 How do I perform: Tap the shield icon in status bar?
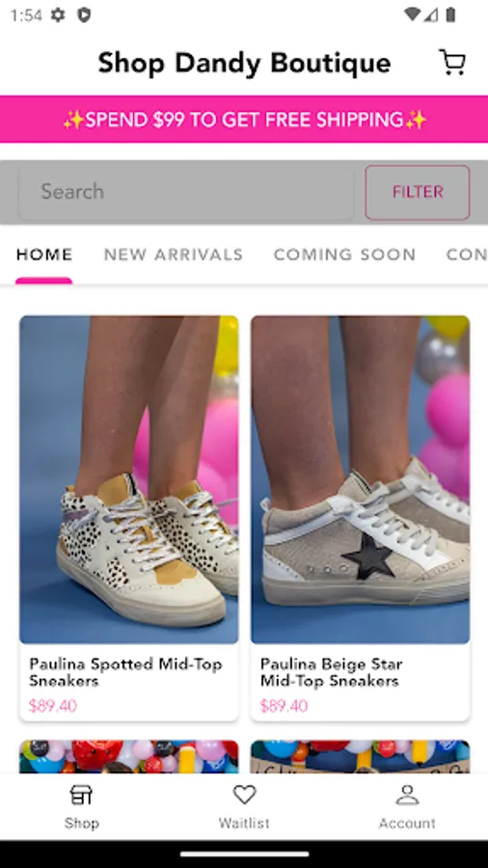click(84, 14)
